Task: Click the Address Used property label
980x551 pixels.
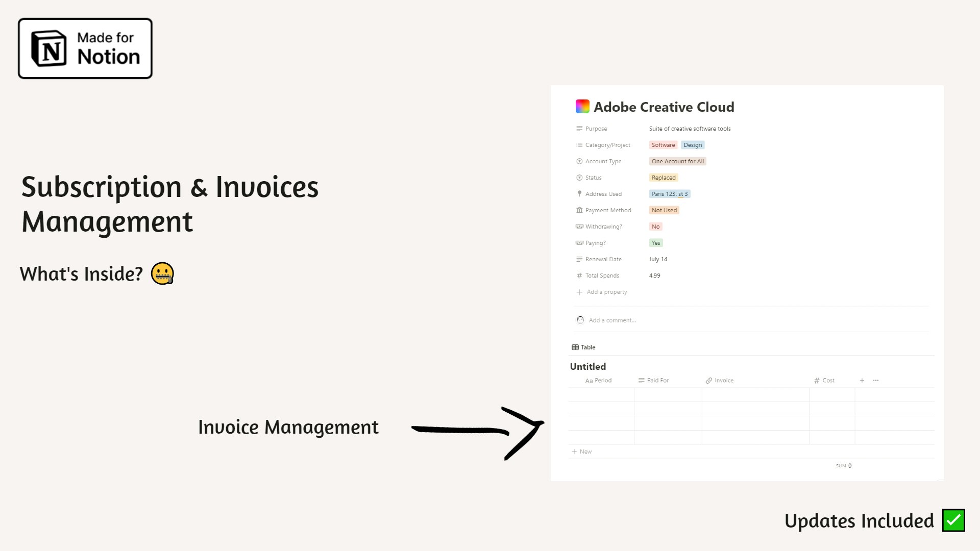Action: [x=603, y=194]
